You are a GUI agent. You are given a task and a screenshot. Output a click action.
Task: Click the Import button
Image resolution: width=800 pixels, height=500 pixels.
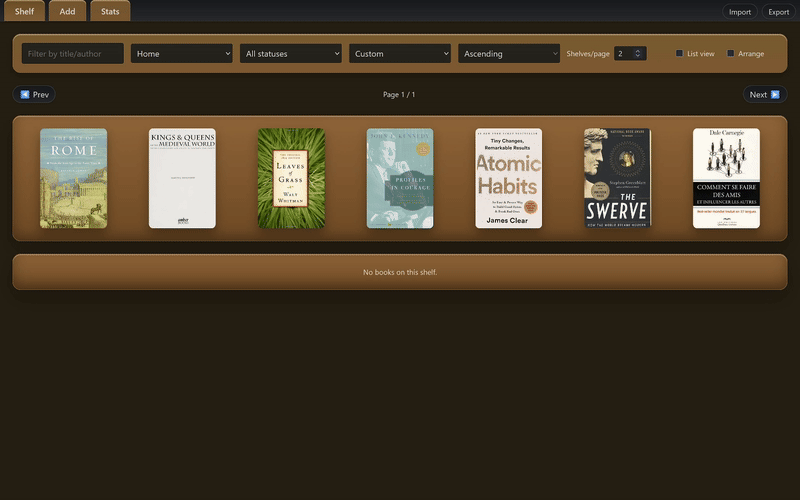pyautogui.click(x=740, y=12)
